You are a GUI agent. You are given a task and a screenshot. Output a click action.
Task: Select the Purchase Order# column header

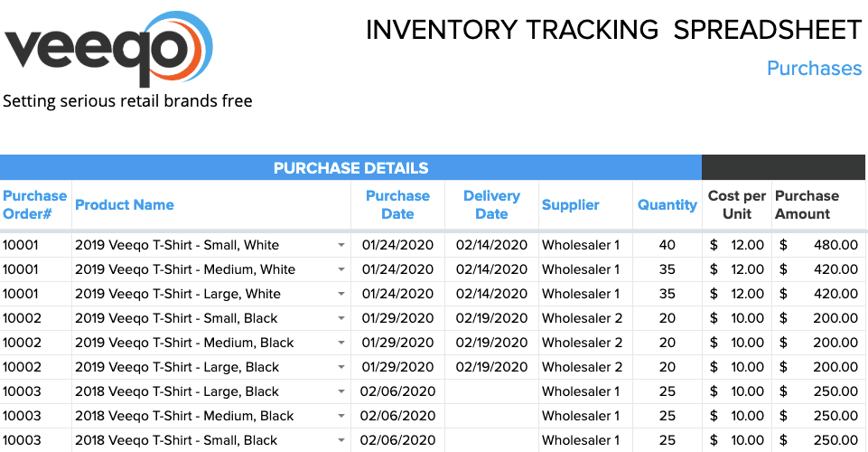click(35, 205)
